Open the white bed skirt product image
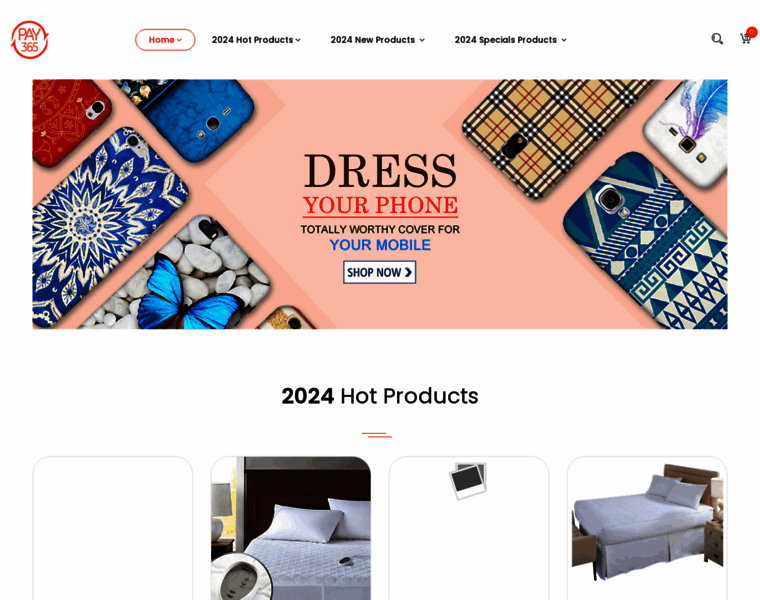Viewport: 760px width, 600px height. tap(647, 521)
